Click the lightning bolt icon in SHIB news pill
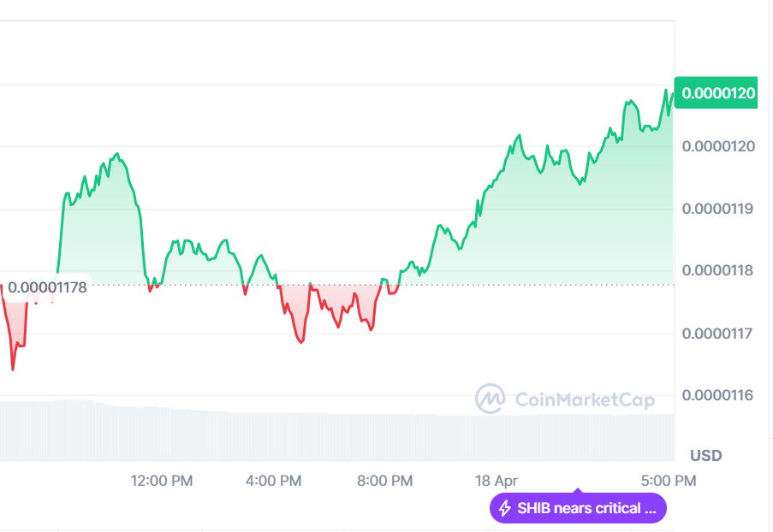The width and height of the screenshot is (773, 532). click(x=505, y=508)
